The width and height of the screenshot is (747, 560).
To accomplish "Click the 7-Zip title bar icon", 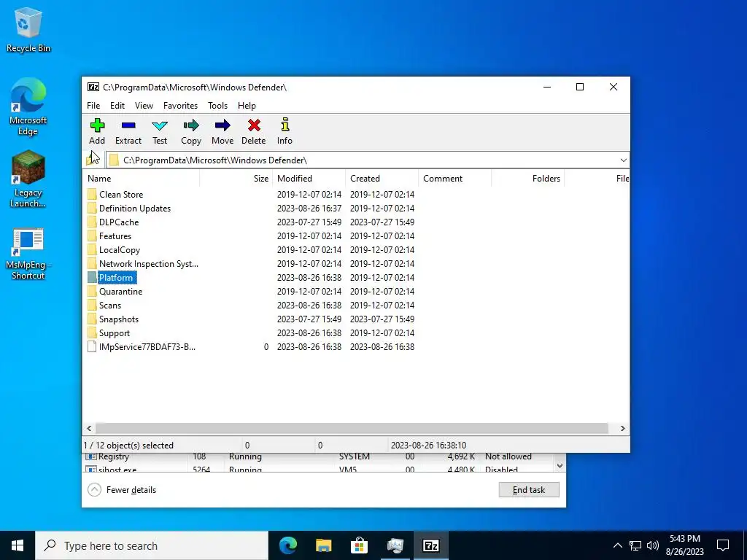I will point(93,87).
